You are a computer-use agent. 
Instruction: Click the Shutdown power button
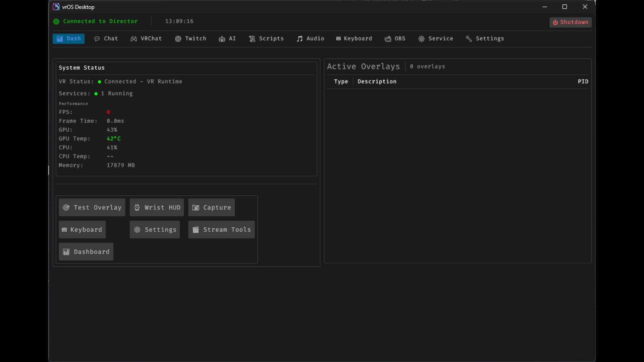tap(571, 22)
